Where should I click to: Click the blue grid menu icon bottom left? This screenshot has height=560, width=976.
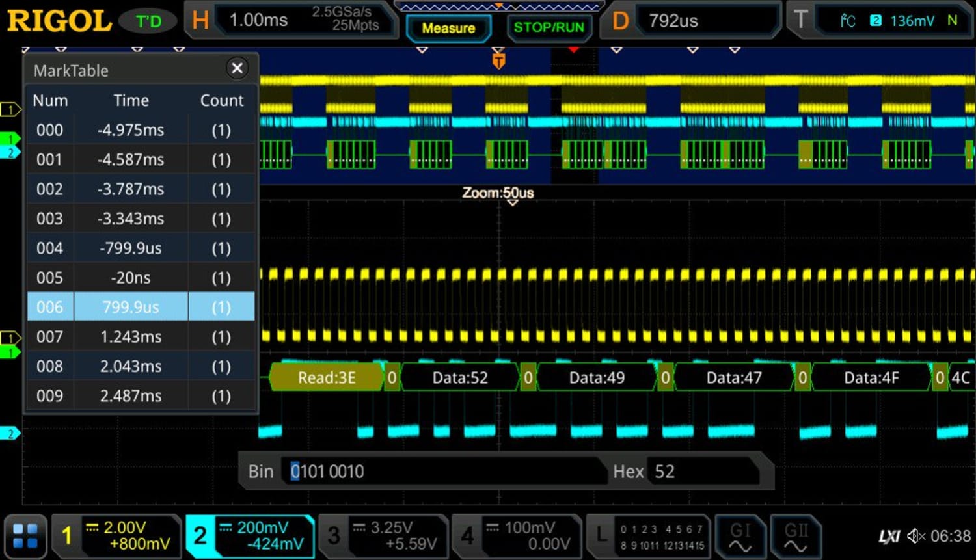click(x=25, y=535)
